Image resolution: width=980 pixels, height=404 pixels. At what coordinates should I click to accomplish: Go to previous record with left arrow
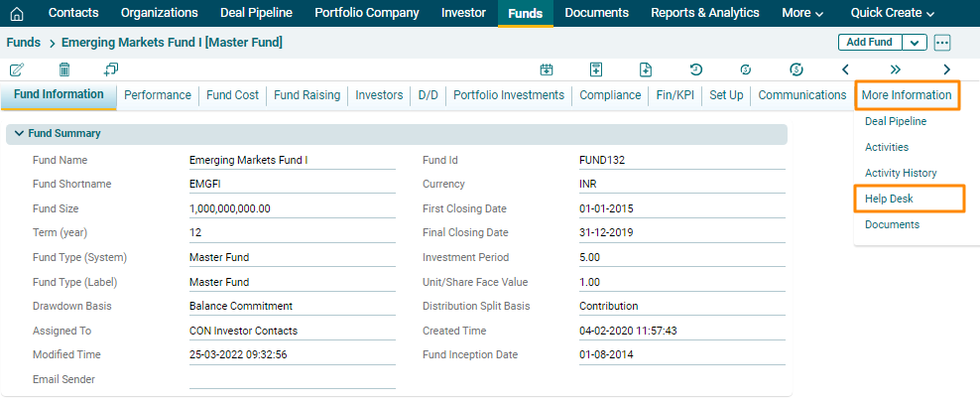click(845, 69)
